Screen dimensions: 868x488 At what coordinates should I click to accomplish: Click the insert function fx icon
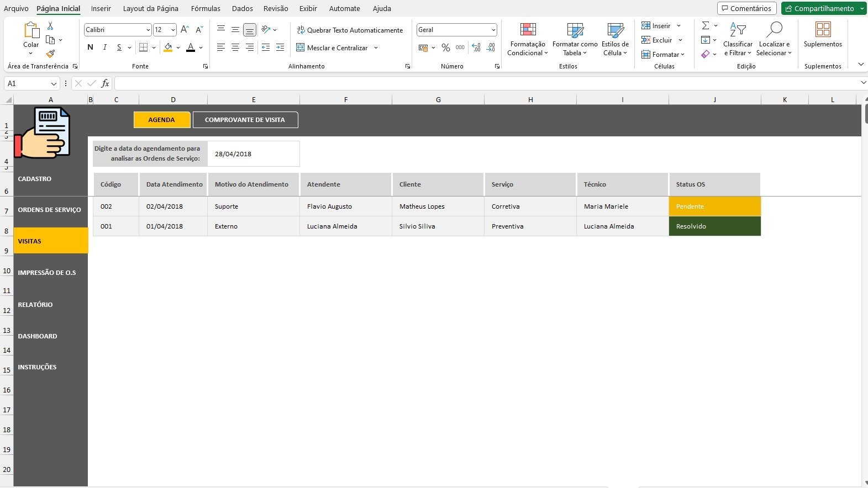105,83
